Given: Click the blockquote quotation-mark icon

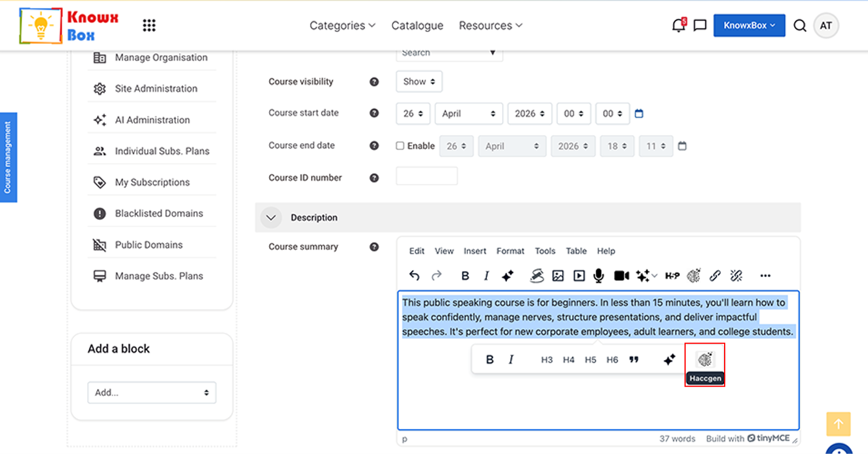Looking at the screenshot, I should 634,360.
